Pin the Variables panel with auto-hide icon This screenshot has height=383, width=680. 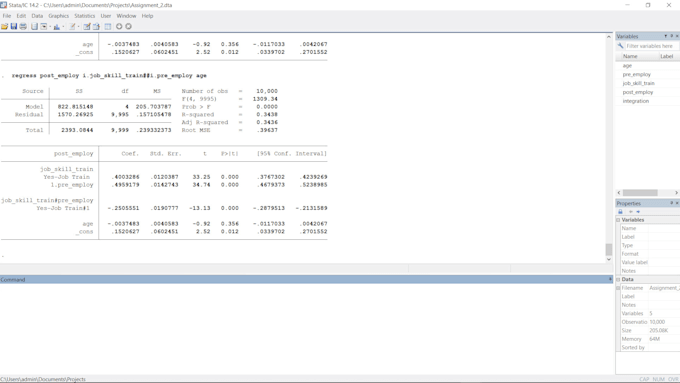[x=671, y=36]
